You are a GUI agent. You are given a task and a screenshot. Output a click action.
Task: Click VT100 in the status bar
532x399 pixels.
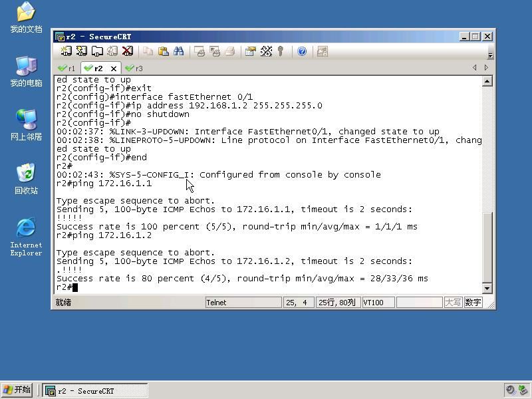click(x=378, y=303)
